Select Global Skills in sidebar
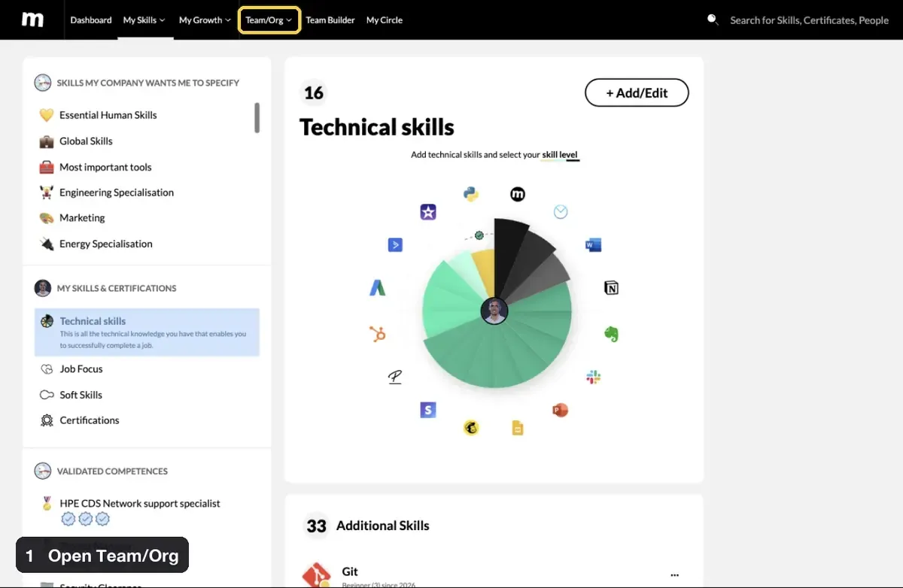The width and height of the screenshot is (903, 588). pyautogui.click(x=86, y=141)
